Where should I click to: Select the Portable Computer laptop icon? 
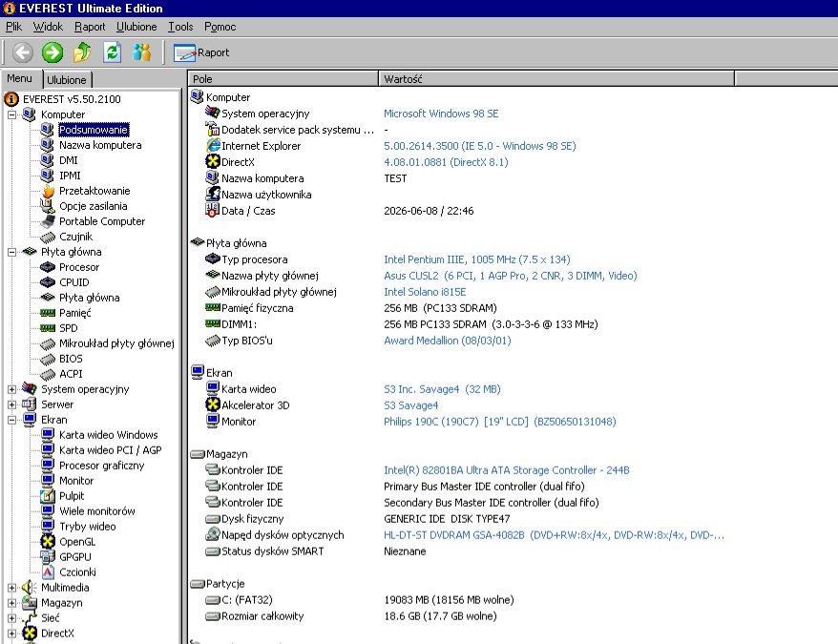(x=48, y=221)
